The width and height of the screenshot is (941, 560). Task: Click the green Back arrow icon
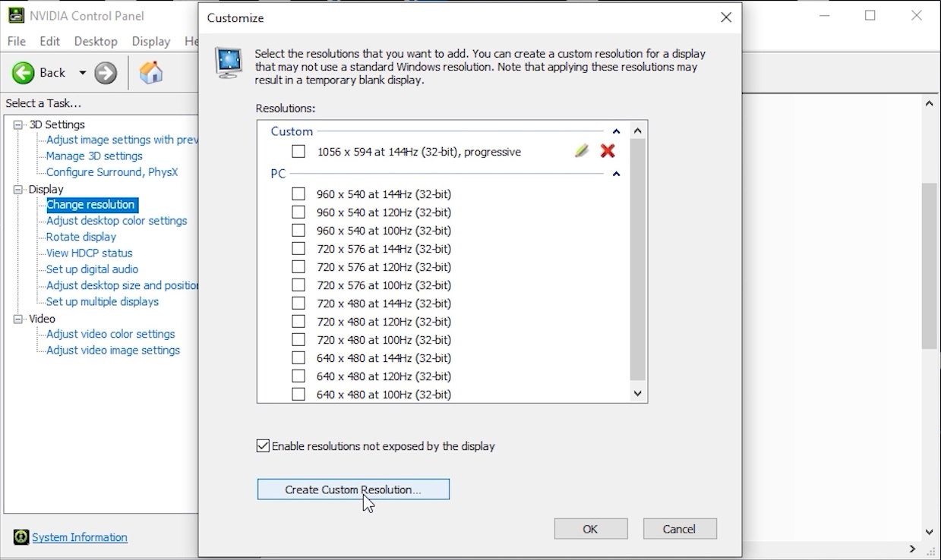[23, 73]
